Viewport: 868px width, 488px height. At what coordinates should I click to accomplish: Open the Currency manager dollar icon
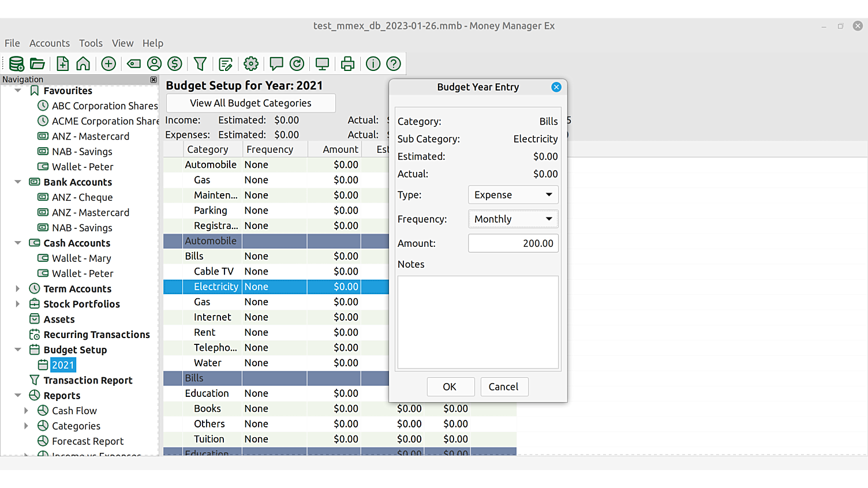coord(175,63)
